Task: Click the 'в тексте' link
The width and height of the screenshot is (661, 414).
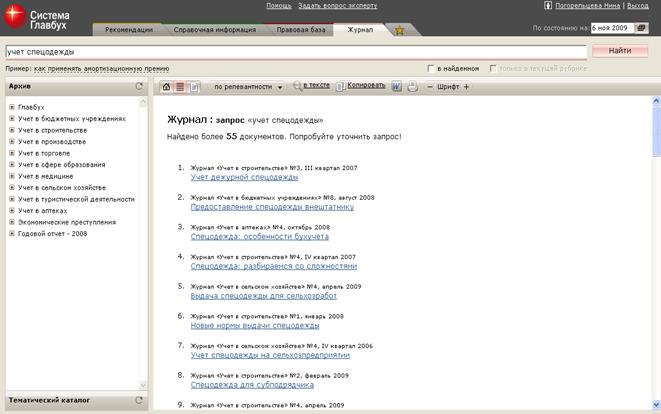Action: tap(317, 85)
